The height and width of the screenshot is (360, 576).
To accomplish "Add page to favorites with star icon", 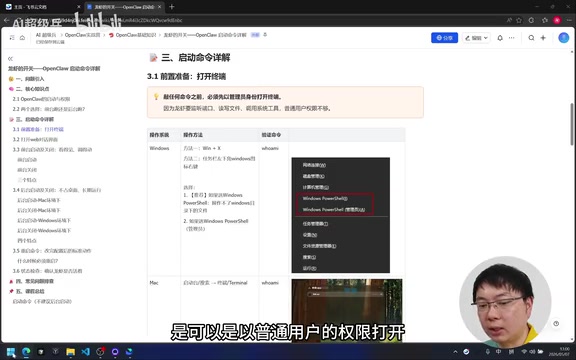I will 519,20.
